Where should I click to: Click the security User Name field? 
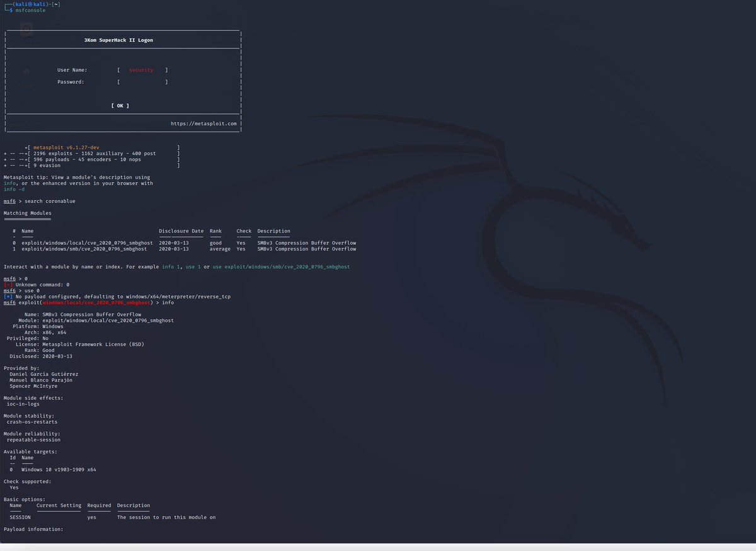pyautogui.click(x=140, y=70)
